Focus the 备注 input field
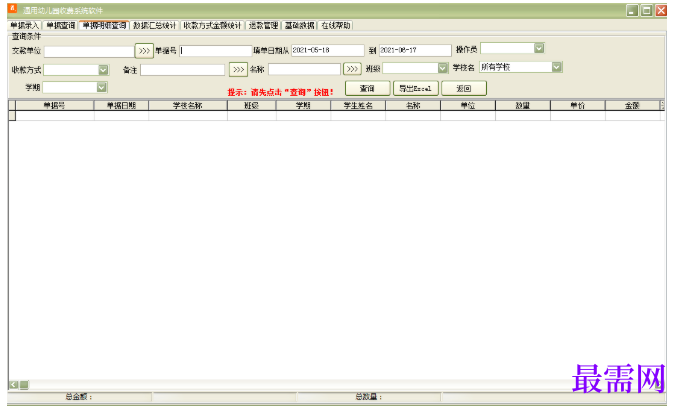 pyautogui.click(x=182, y=70)
